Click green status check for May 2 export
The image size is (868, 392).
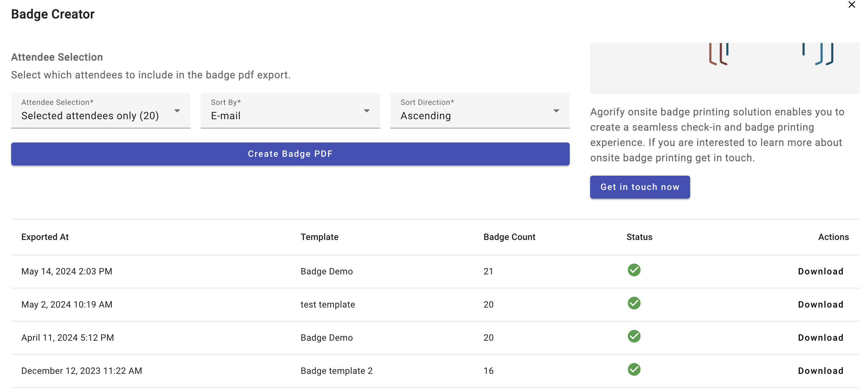(x=633, y=303)
